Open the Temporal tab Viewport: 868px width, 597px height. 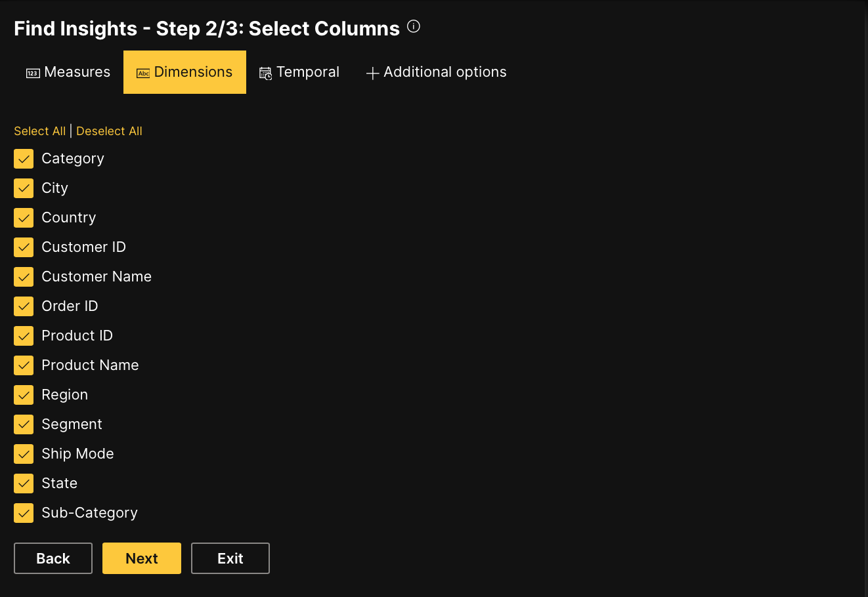tap(299, 72)
